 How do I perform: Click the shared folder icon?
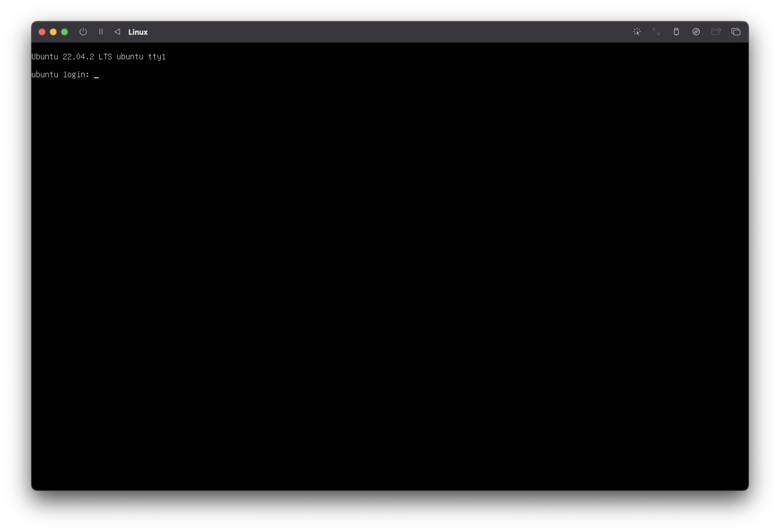pos(716,32)
